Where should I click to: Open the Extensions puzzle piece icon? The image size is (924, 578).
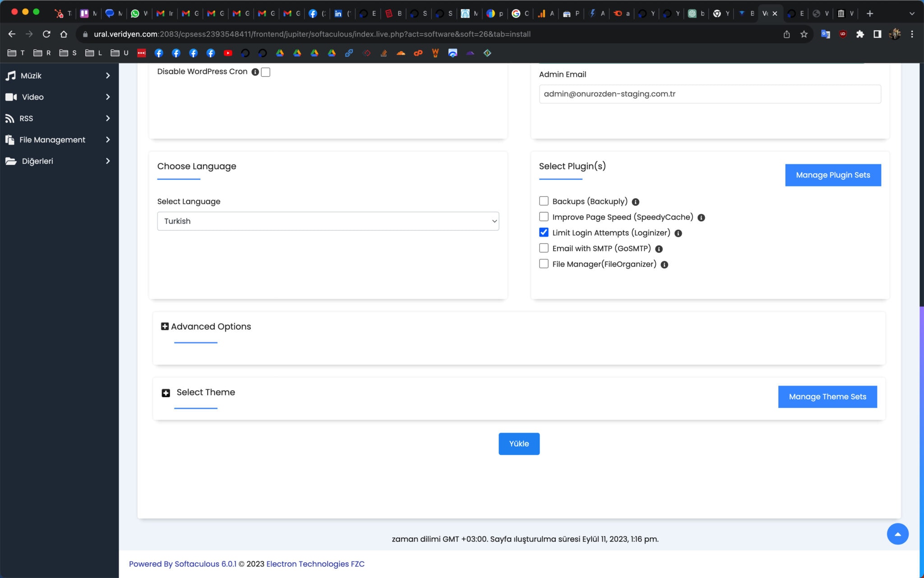pos(860,34)
